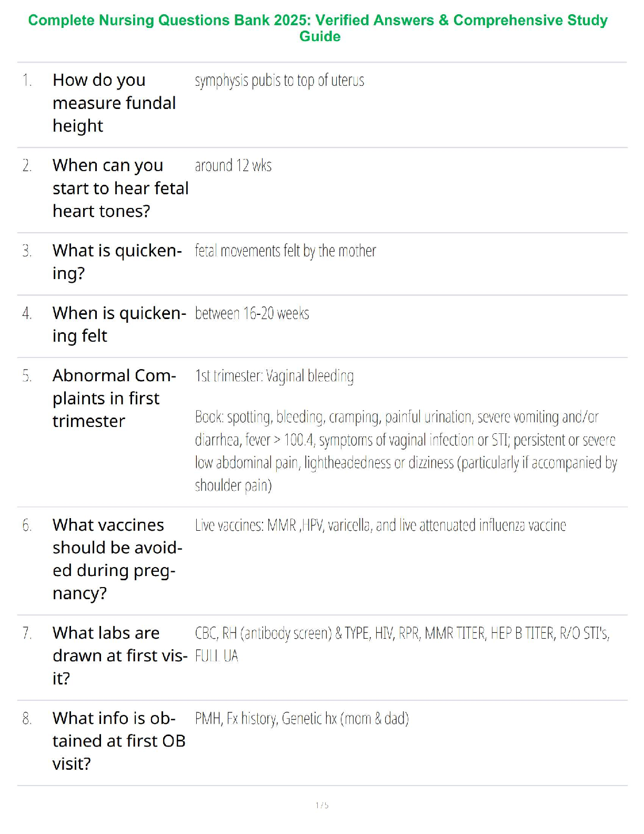Select the question about vaccines avoided during pregnancy
This screenshot has height=834, width=644.
[117, 559]
